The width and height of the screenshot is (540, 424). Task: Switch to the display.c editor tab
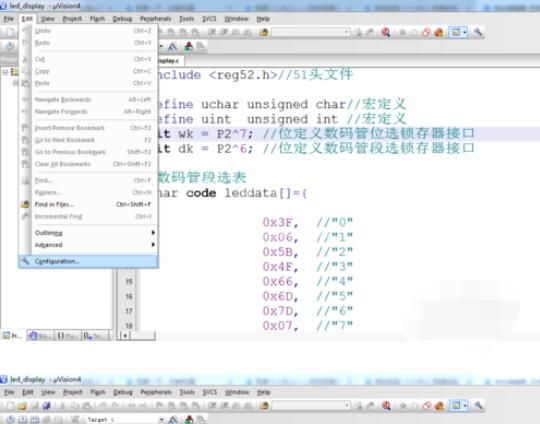(170, 61)
